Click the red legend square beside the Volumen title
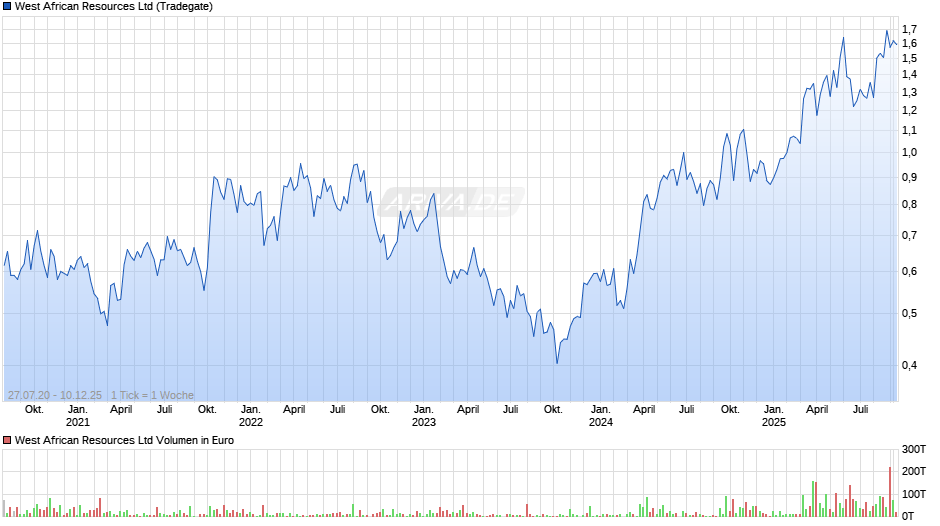This screenshot has width=940, height=526. click(x=7, y=440)
